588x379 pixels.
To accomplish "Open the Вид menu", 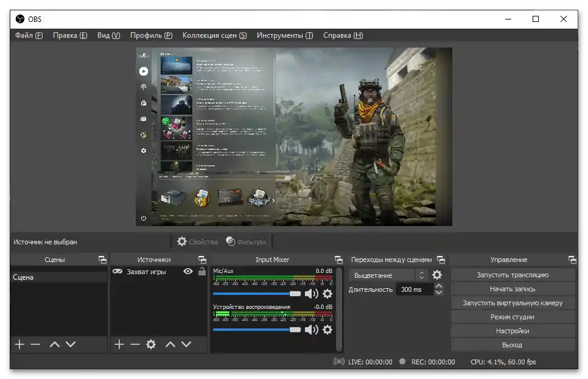I will 109,35.
